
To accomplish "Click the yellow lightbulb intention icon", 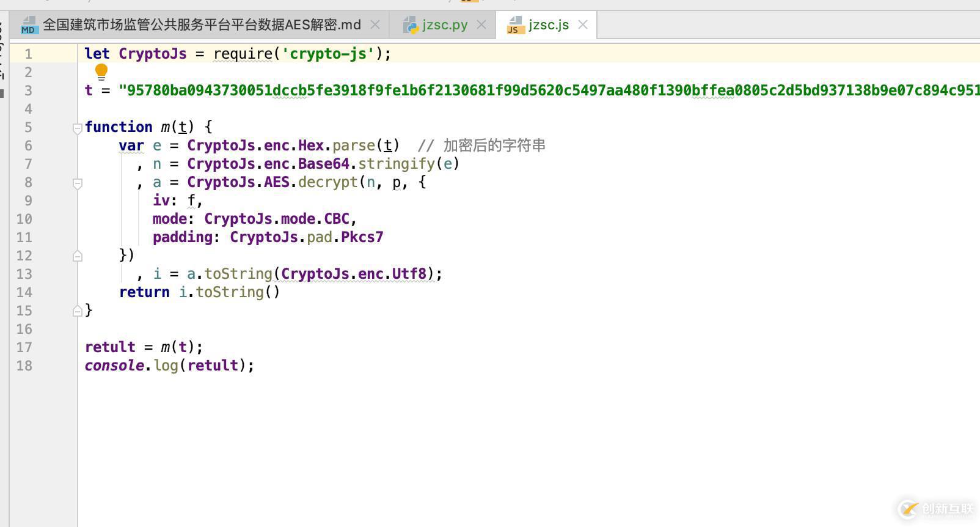I will point(101,72).
